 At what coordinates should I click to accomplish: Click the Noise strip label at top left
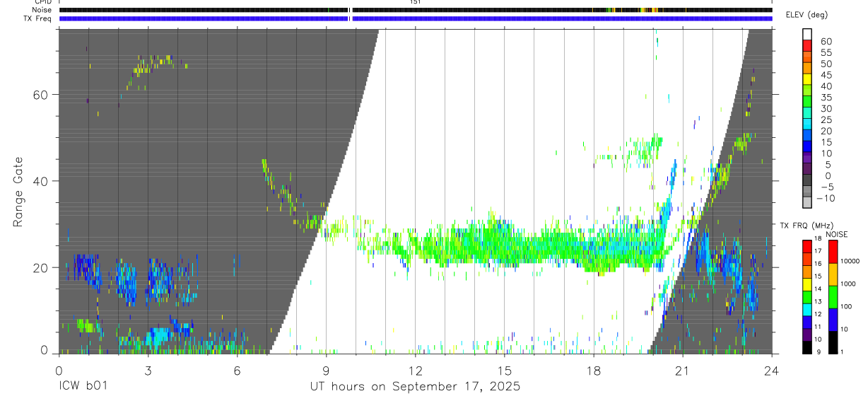point(42,10)
